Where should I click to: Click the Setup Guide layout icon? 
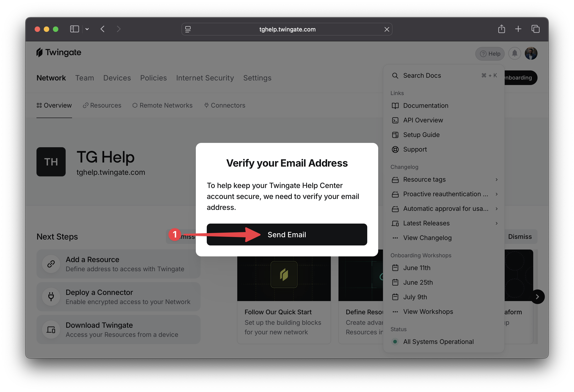click(x=395, y=135)
